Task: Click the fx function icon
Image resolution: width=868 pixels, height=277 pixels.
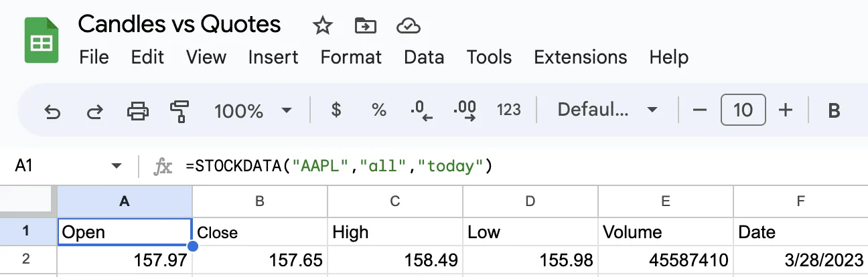Action: 163,166
